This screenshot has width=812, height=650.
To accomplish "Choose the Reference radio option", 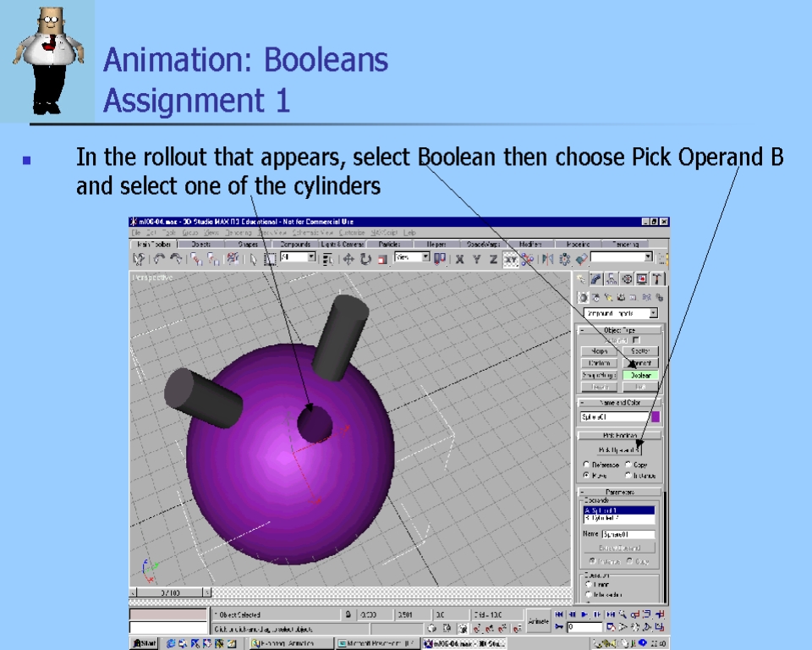I will 587,465.
